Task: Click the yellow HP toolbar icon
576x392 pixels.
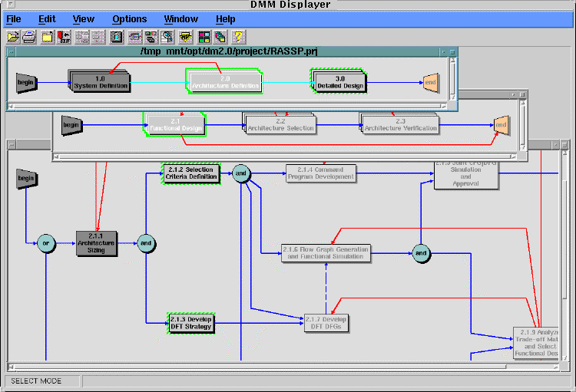Action: (x=185, y=36)
